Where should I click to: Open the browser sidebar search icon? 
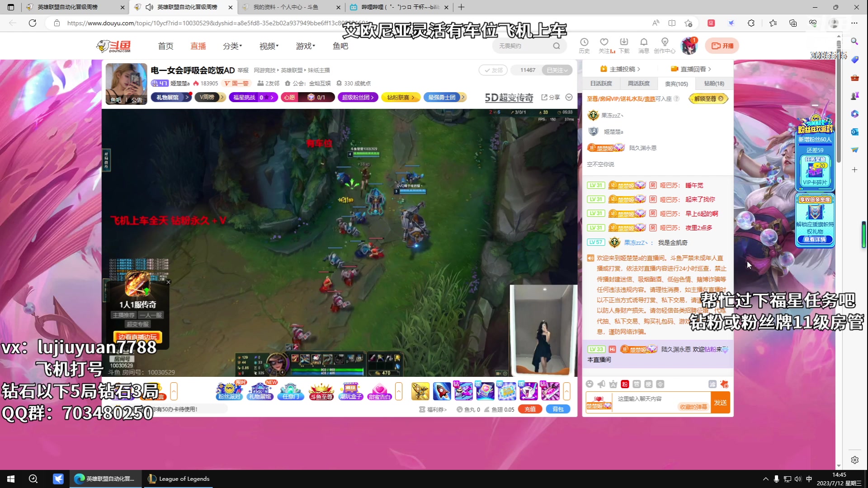(854, 42)
